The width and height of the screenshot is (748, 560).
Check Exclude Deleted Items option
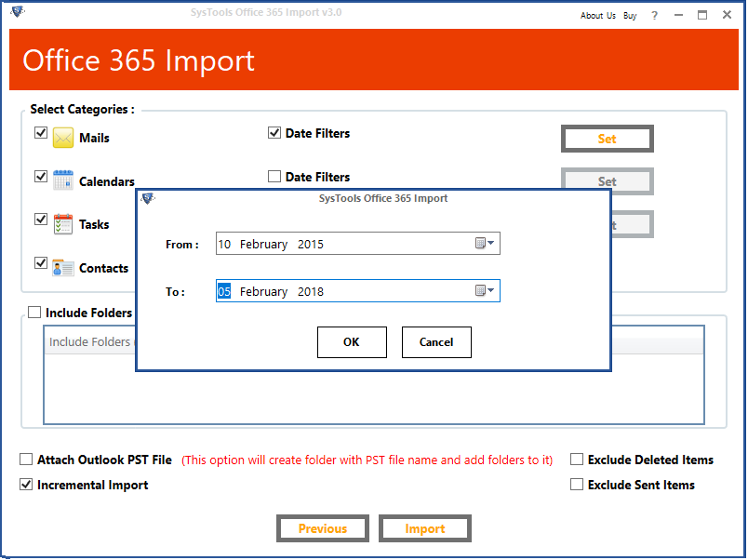pos(577,459)
